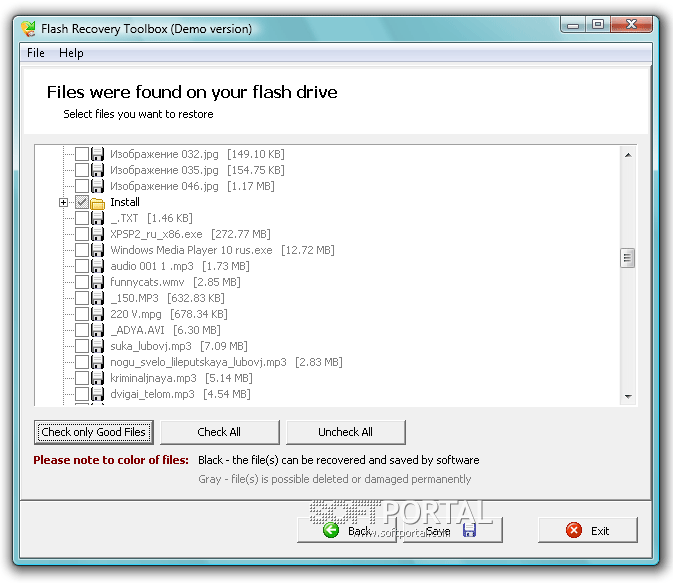Tick the checkbox for Изображение 046.jpg
673x583 pixels.
click(x=82, y=186)
